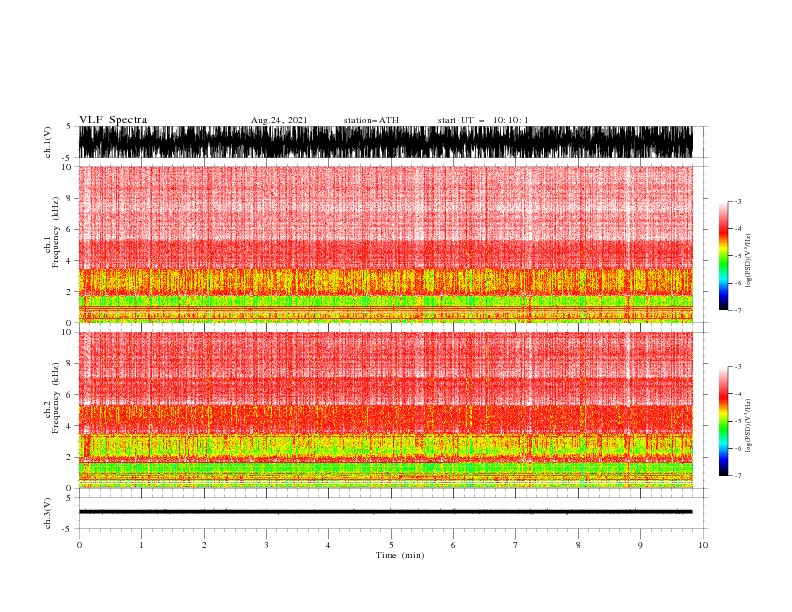
Task: Click the ch.2 spectrogram plot
Action: pos(386,410)
